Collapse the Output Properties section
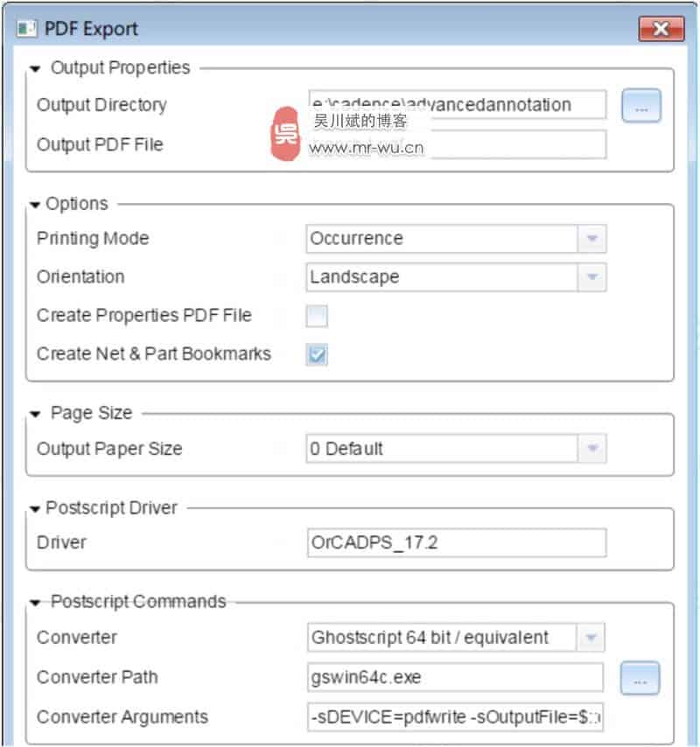 click(35, 68)
